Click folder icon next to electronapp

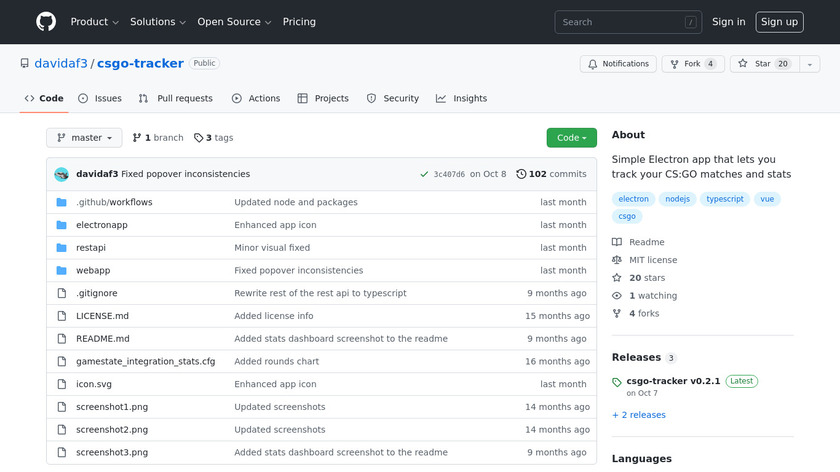point(62,225)
